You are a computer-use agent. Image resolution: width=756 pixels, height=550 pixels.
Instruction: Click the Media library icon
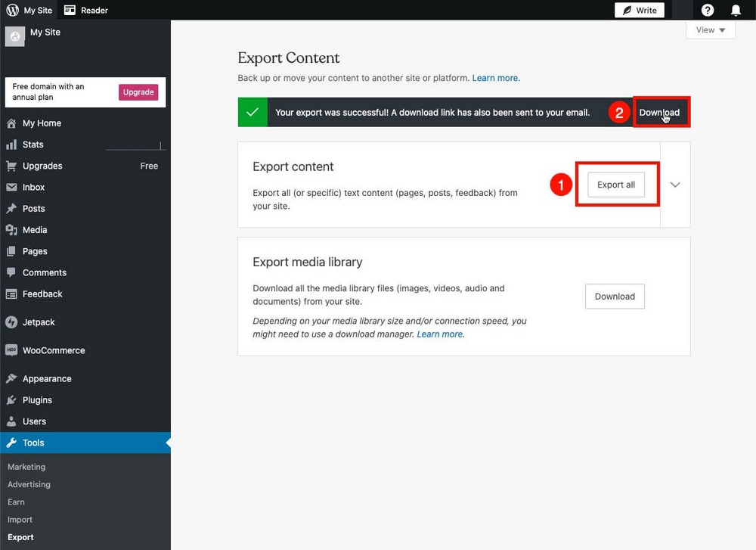pos(11,230)
